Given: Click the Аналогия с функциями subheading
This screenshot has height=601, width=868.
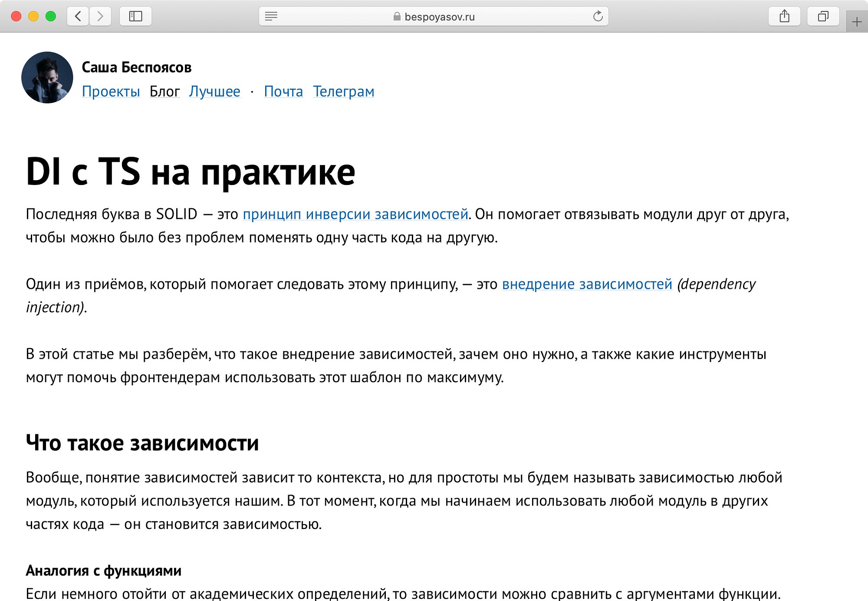Looking at the screenshot, I should 103,571.
